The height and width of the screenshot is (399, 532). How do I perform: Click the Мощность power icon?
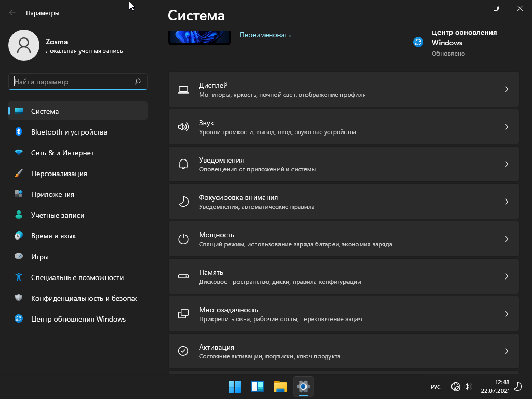[183, 239]
